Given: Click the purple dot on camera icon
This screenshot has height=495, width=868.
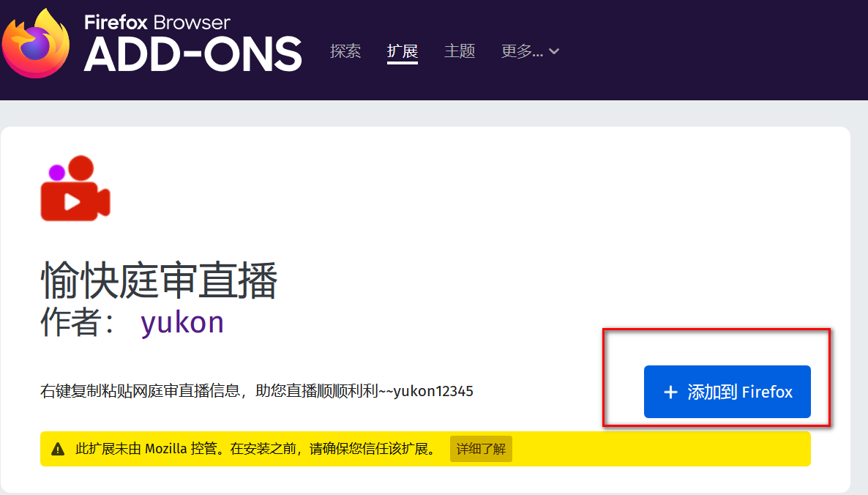Looking at the screenshot, I should pos(56,173).
